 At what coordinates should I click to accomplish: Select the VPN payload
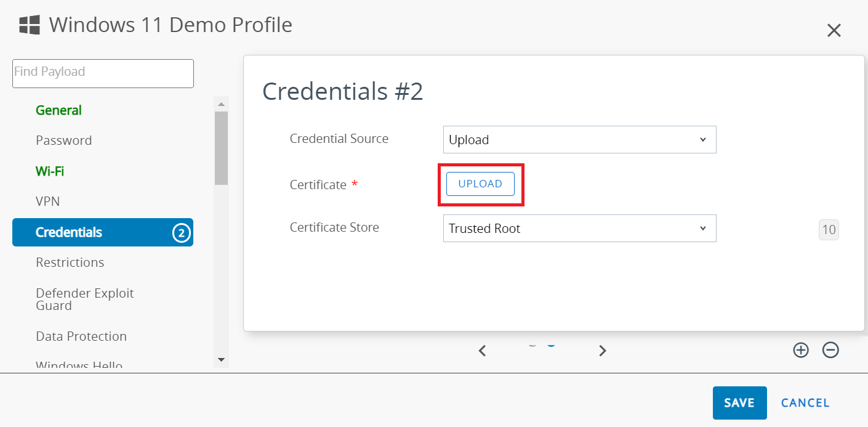(x=47, y=201)
